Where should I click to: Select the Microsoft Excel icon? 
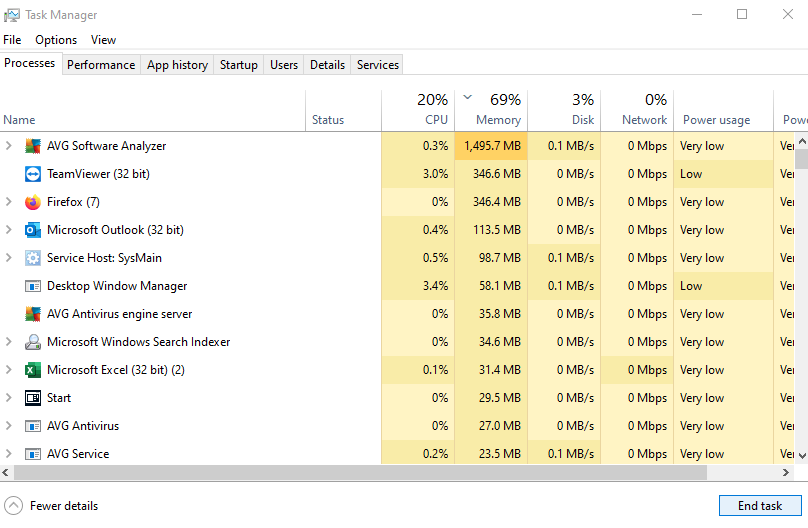click(x=32, y=370)
